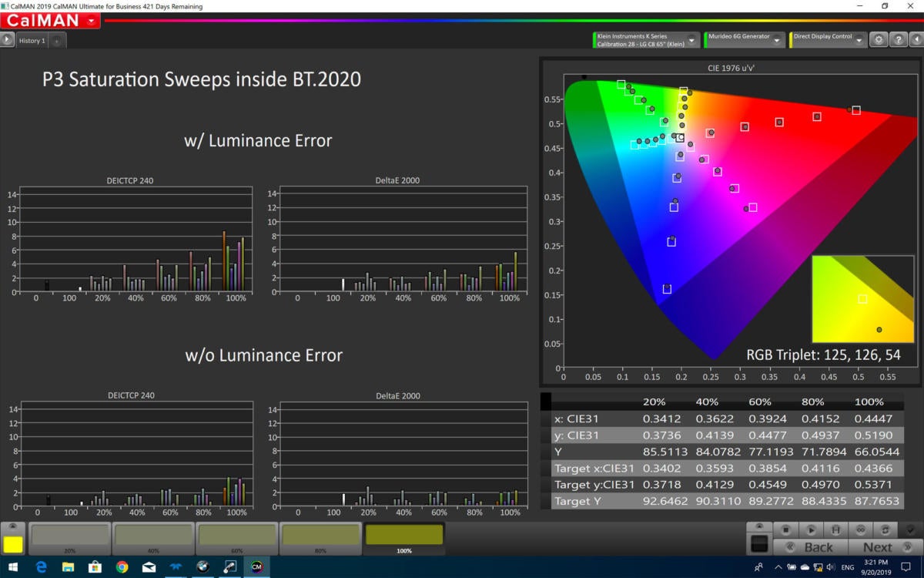Open the blue bird app on taskbar
The image size is (924, 578).
pos(176,567)
